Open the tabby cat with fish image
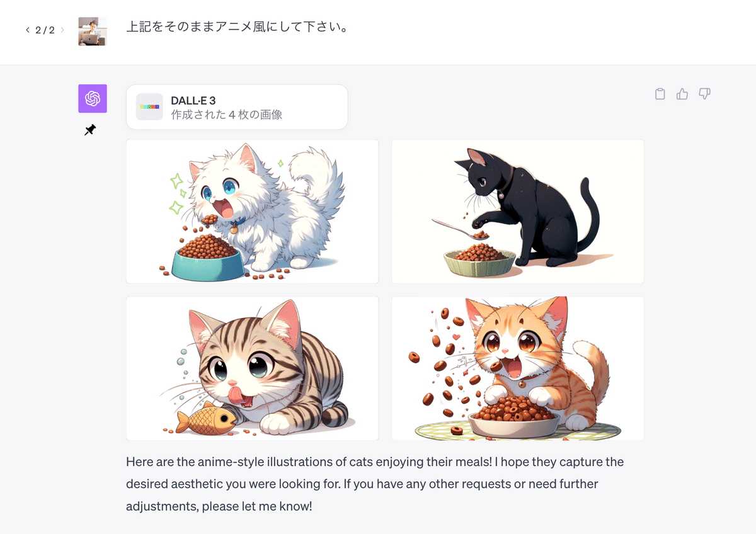 coord(252,368)
